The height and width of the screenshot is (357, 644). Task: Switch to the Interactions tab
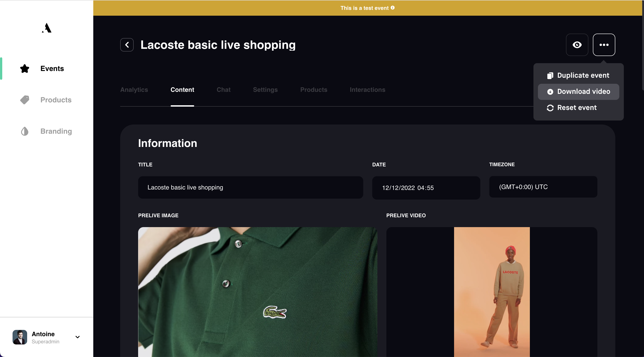coord(368,90)
